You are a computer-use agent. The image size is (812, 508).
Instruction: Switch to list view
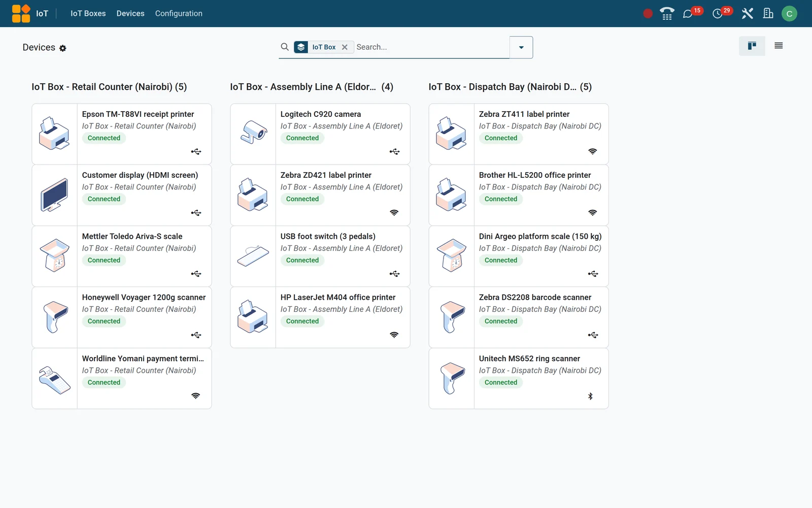[779, 46]
